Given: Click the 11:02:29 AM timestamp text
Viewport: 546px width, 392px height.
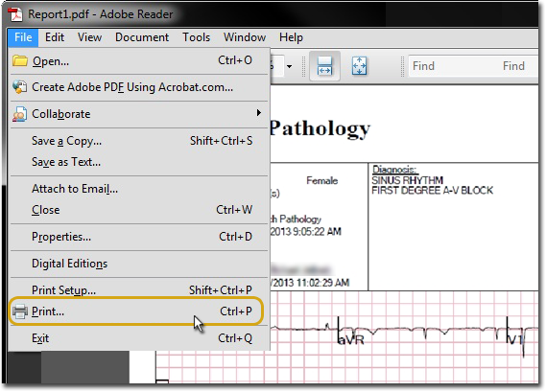Looking at the screenshot, I should pos(322,283).
